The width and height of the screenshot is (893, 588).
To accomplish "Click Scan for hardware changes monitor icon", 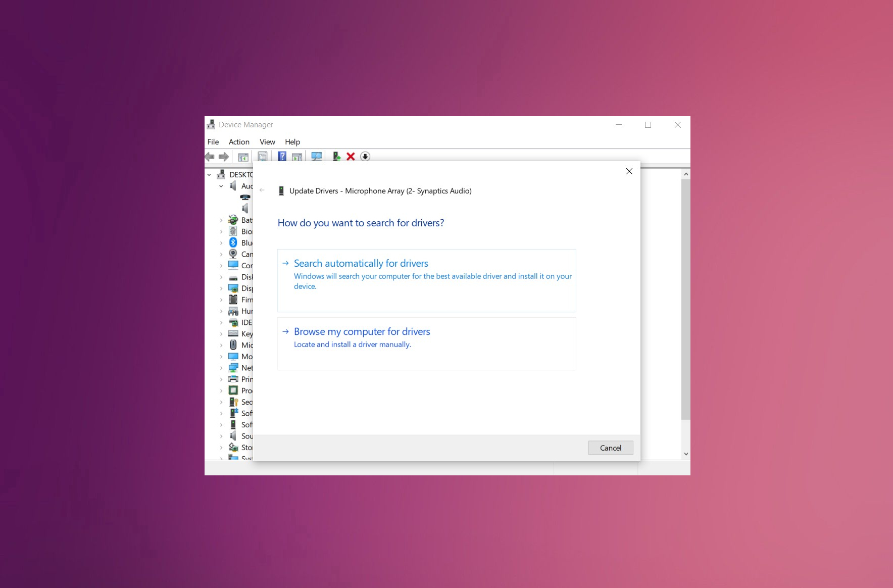I will coord(317,157).
